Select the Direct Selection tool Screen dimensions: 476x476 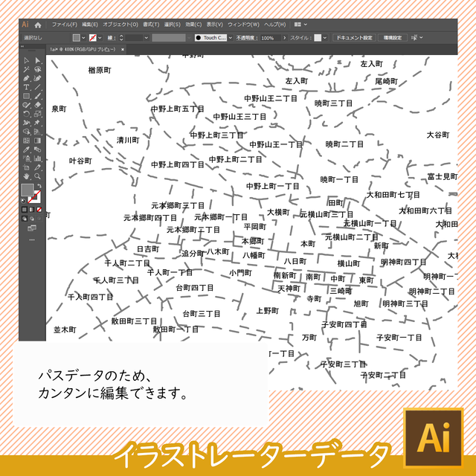click(x=37, y=60)
